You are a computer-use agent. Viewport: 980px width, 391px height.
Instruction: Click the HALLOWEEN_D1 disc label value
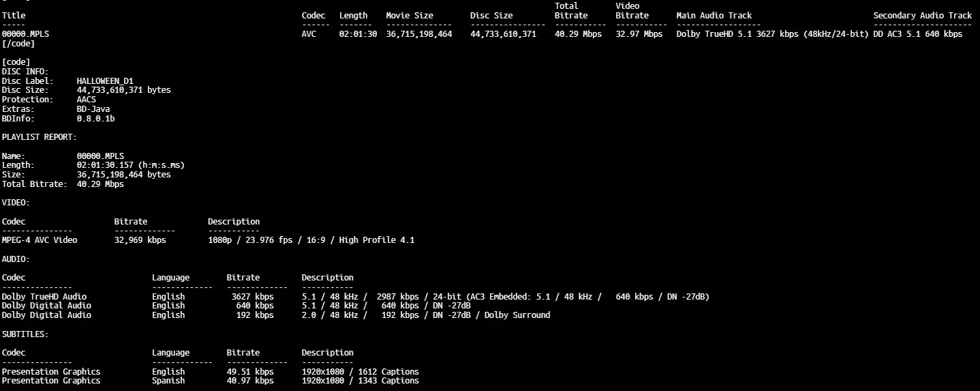(x=105, y=81)
